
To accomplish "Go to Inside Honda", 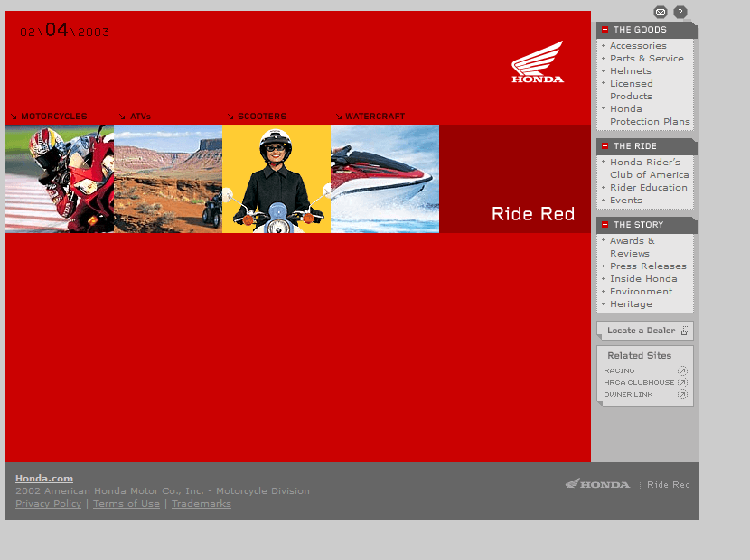I will click(x=643, y=279).
